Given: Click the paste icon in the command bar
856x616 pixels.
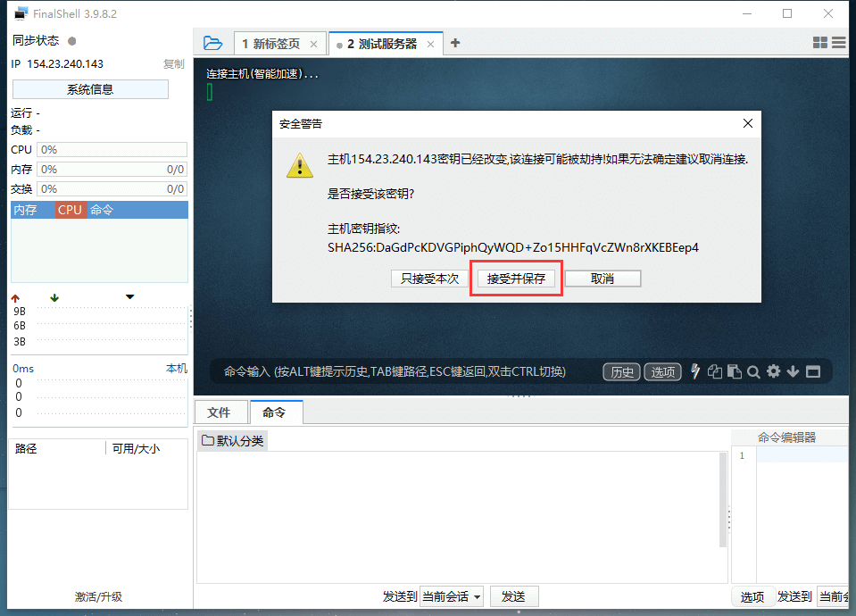Looking at the screenshot, I should tap(735, 371).
